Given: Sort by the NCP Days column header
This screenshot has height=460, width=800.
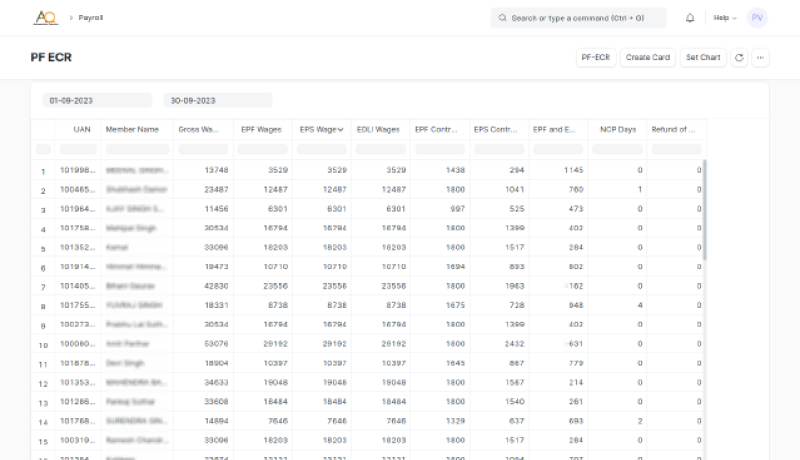Looking at the screenshot, I should (x=617, y=130).
